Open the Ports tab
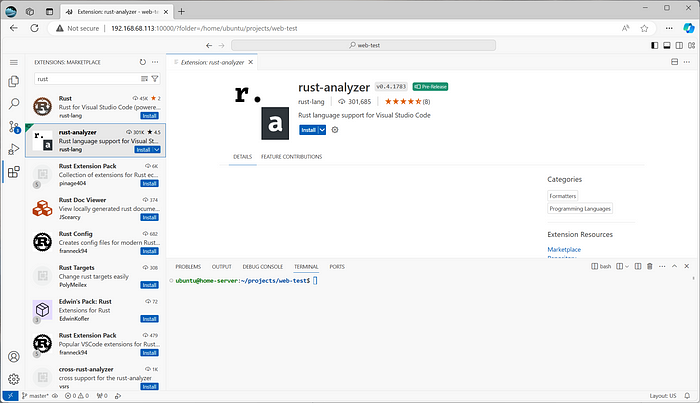The width and height of the screenshot is (700, 403). 337,267
